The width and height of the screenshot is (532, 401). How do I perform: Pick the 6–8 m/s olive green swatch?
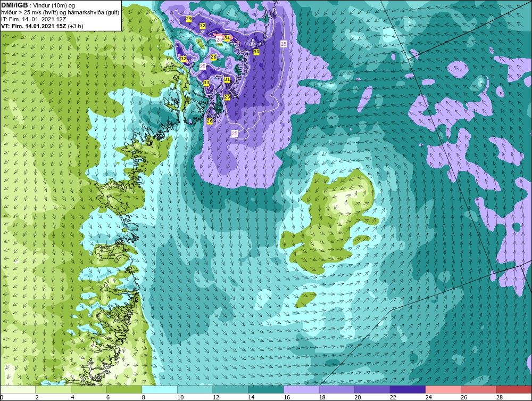(x=124, y=389)
